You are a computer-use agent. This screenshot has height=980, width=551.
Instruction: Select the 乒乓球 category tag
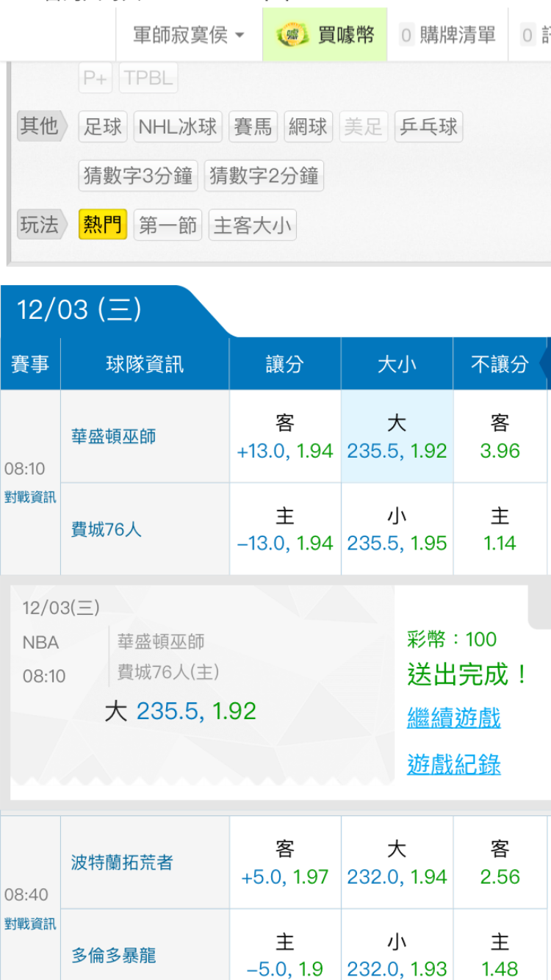(x=428, y=126)
